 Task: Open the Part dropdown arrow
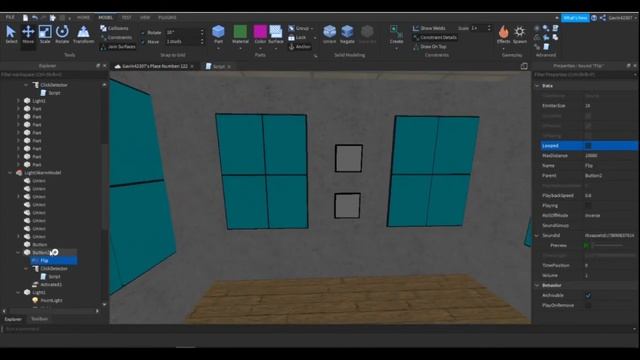pos(218,49)
